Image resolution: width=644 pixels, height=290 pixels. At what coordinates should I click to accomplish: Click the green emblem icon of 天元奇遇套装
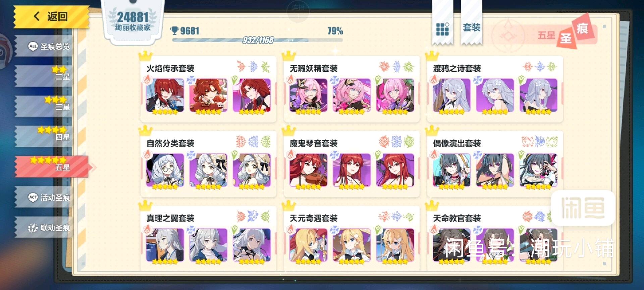click(x=409, y=216)
